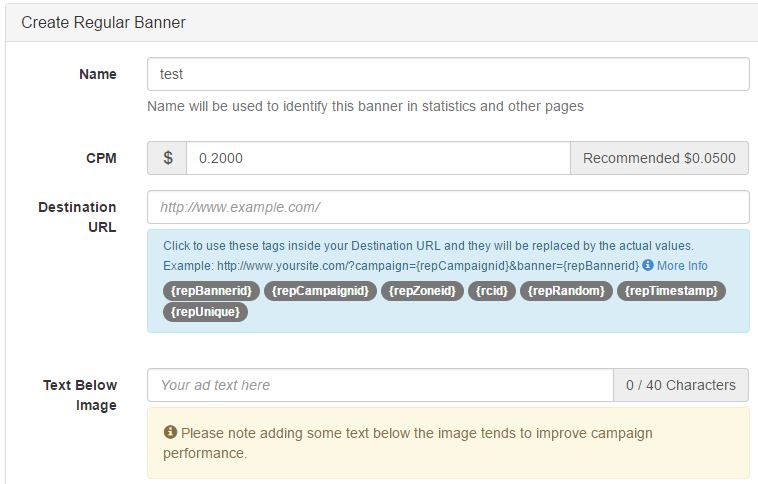Click the info icon in yellow note
This screenshot has height=484, width=758.
(x=170, y=433)
